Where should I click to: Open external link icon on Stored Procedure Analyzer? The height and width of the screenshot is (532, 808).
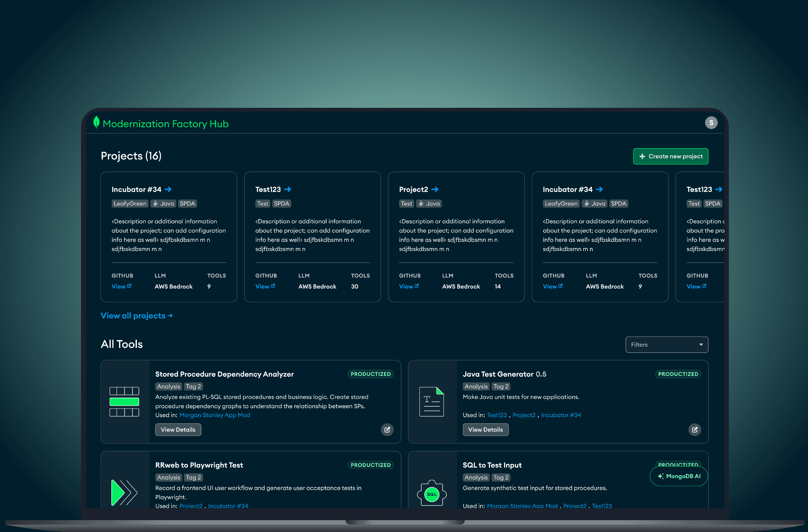[387, 430]
